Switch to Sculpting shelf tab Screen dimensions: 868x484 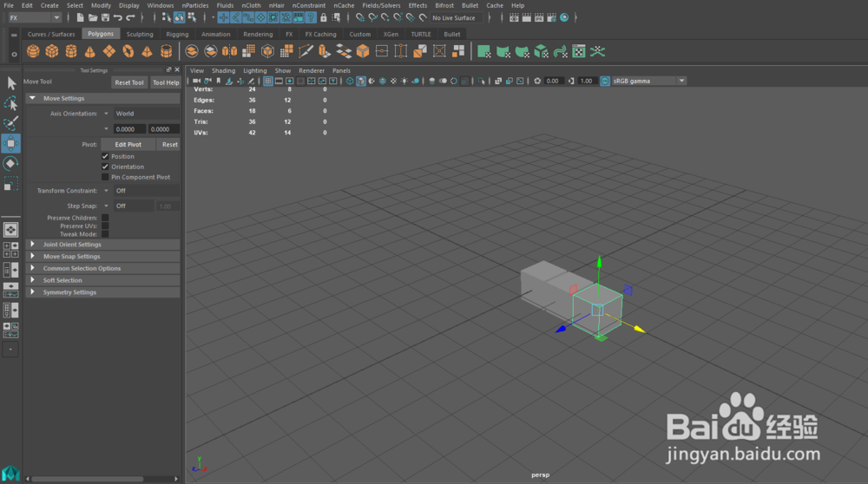(140, 34)
